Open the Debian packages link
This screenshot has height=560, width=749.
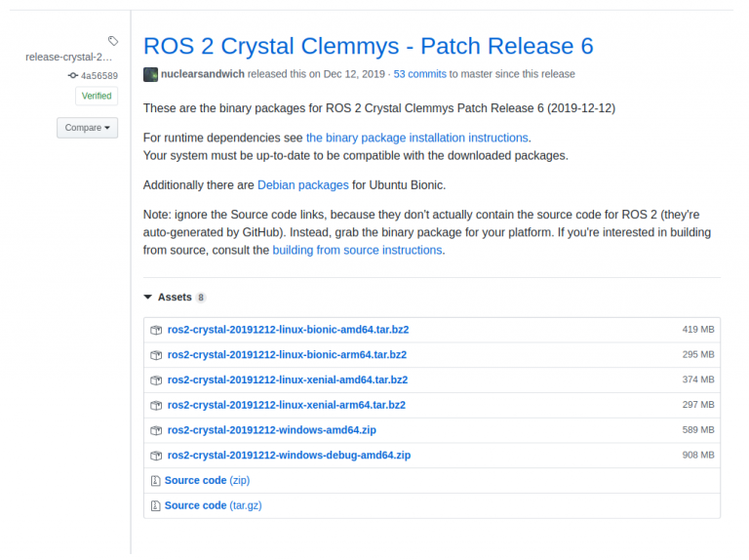coord(303,185)
